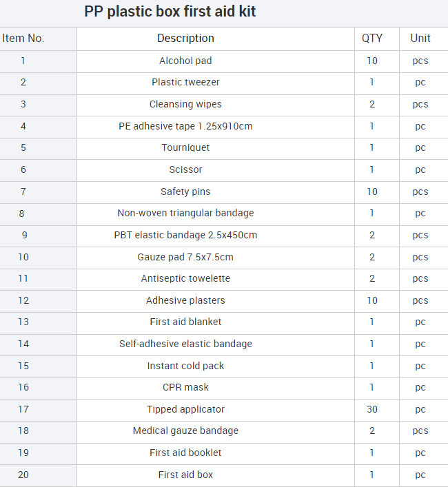Select the 'CPR mask' description cell
The height and width of the screenshot is (487, 448).
(185, 387)
